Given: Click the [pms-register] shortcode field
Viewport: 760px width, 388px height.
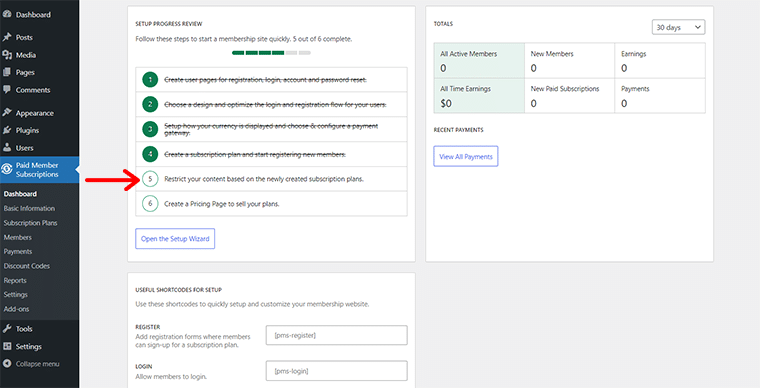Looking at the screenshot, I should pos(336,335).
